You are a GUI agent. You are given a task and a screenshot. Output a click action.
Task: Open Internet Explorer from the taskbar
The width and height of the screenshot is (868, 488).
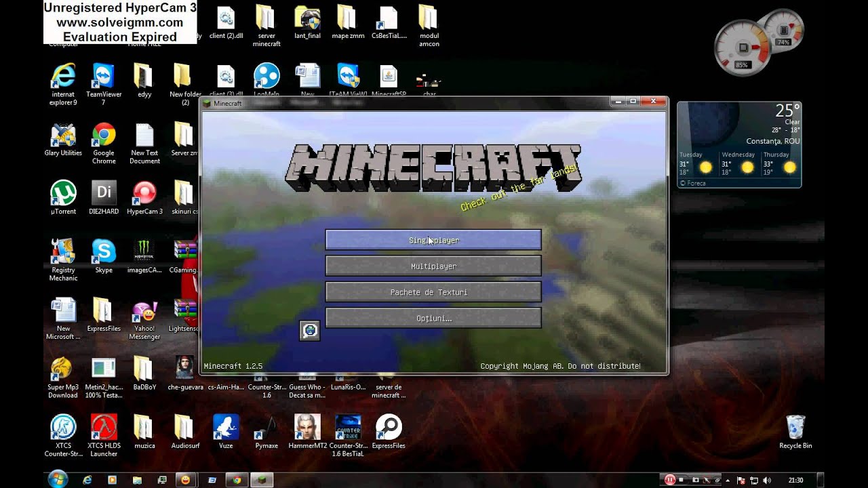pos(87,479)
